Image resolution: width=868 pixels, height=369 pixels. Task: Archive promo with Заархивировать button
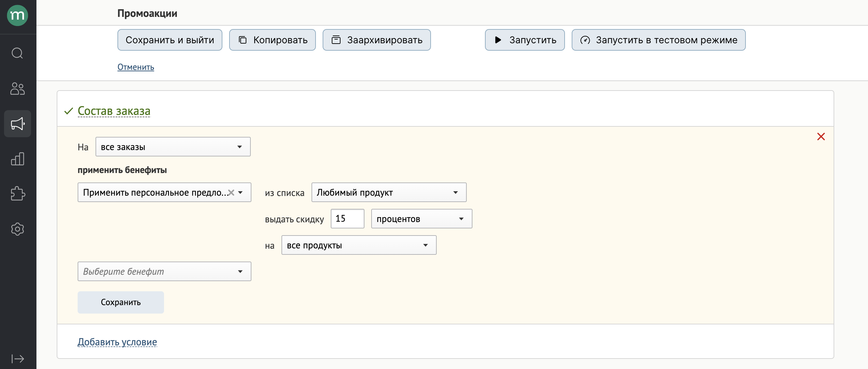point(377,40)
